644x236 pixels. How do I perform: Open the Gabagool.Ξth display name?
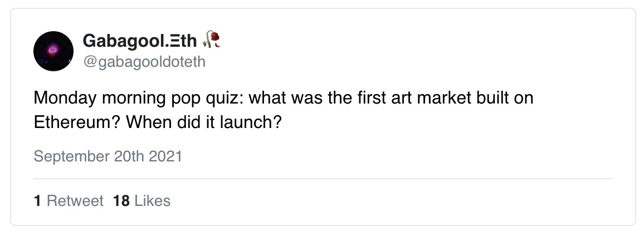point(139,40)
